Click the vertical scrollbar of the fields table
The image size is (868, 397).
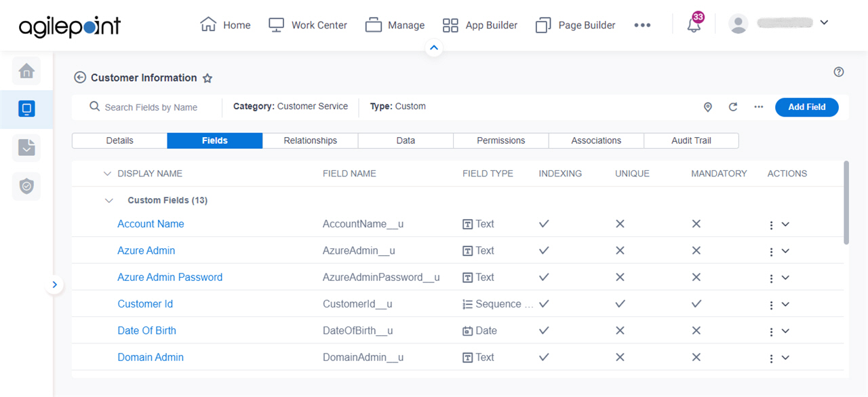846,202
